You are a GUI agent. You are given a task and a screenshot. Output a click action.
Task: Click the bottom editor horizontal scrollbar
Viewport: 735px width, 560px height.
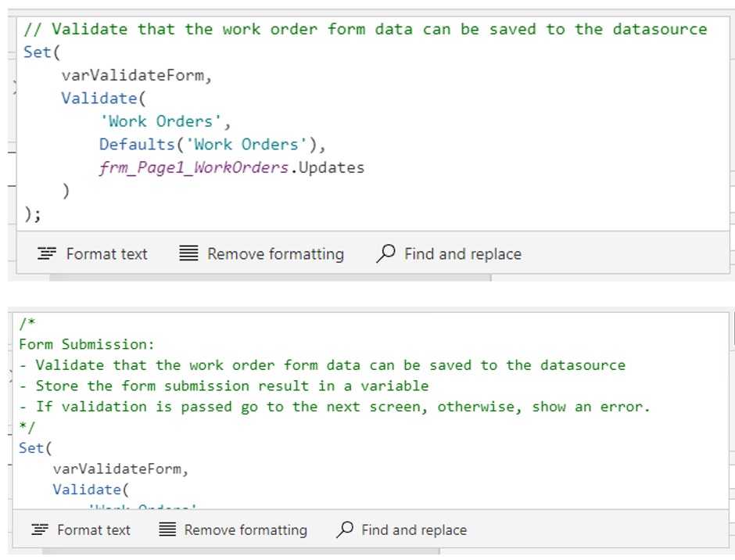coord(242,551)
